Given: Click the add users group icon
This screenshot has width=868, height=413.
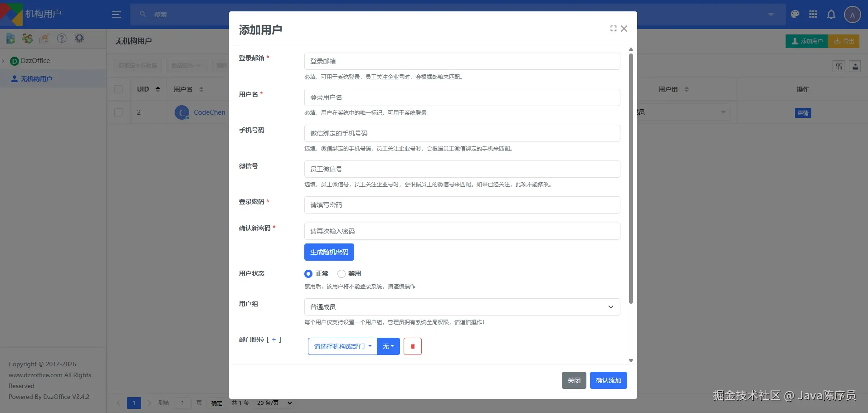Looking at the screenshot, I should (x=27, y=39).
